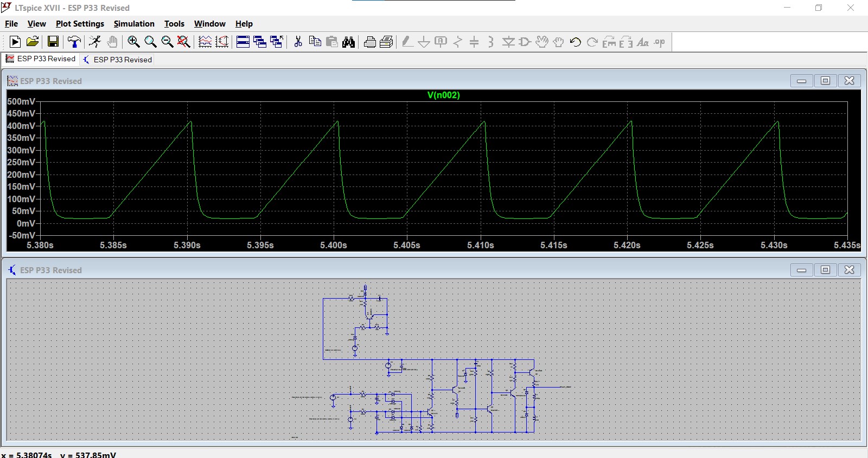This screenshot has width=868, height=458.
Task: Close the schematic sub-window
Action: pos(849,270)
